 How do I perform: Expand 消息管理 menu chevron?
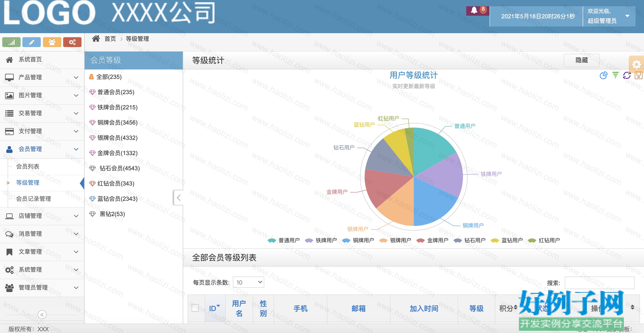point(76,234)
